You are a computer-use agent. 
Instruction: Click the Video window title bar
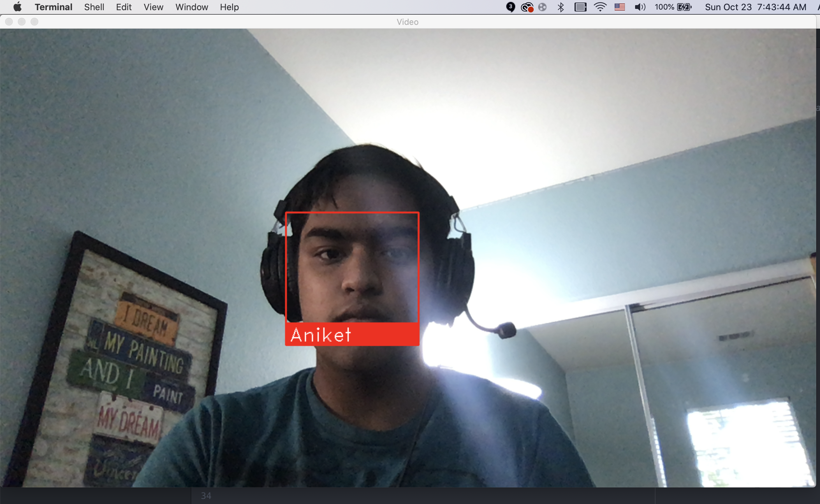(x=407, y=22)
